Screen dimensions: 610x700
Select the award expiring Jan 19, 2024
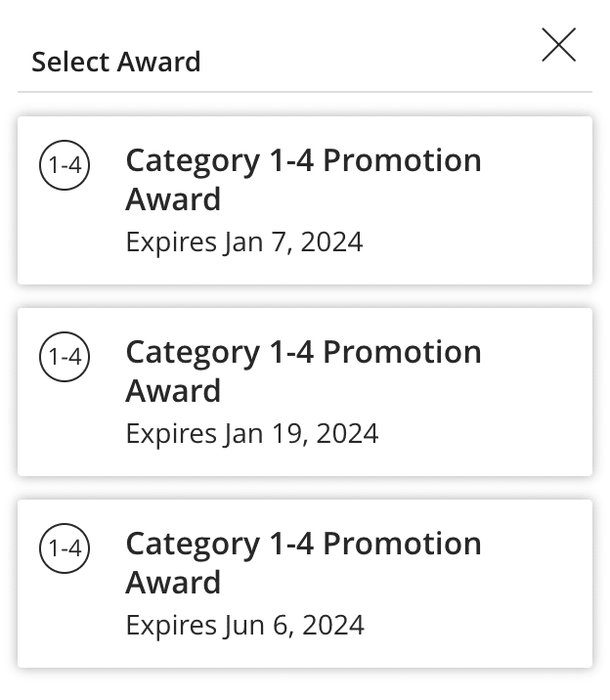(x=305, y=392)
